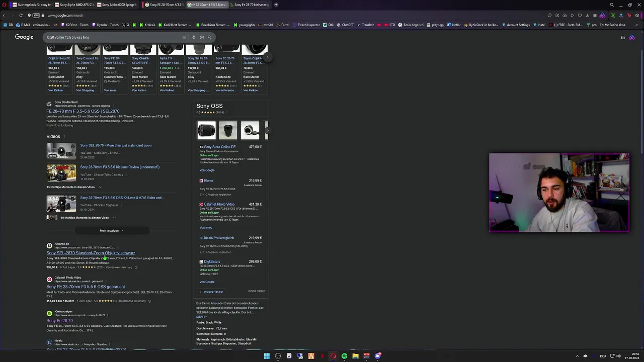This screenshot has height=362, width=644.
Task: Switch to the Sony Alpha 6400 APS-C tab
Action: (x=75, y=5)
